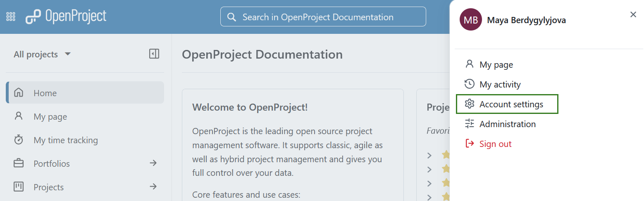Image resolution: width=644 pixels, height=201 pixels.
Task: Click the search magnifier icon
Action: (x=232, y=17)
